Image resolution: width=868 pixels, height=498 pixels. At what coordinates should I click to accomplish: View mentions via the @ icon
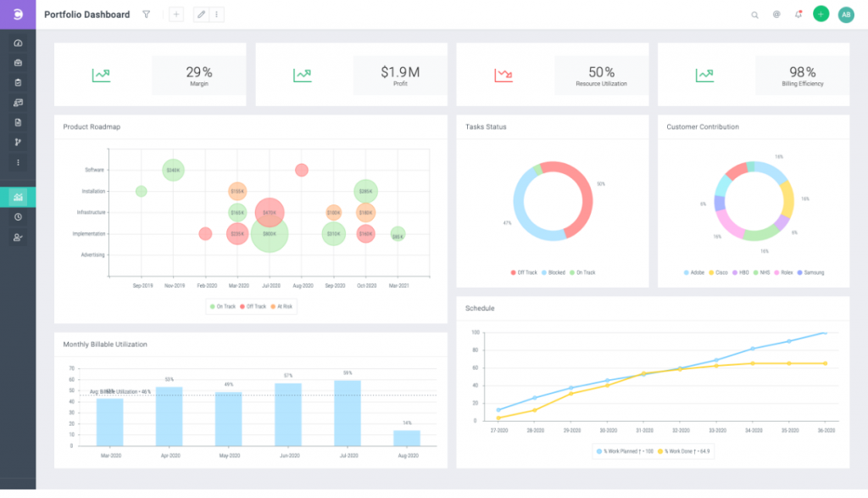776,14
